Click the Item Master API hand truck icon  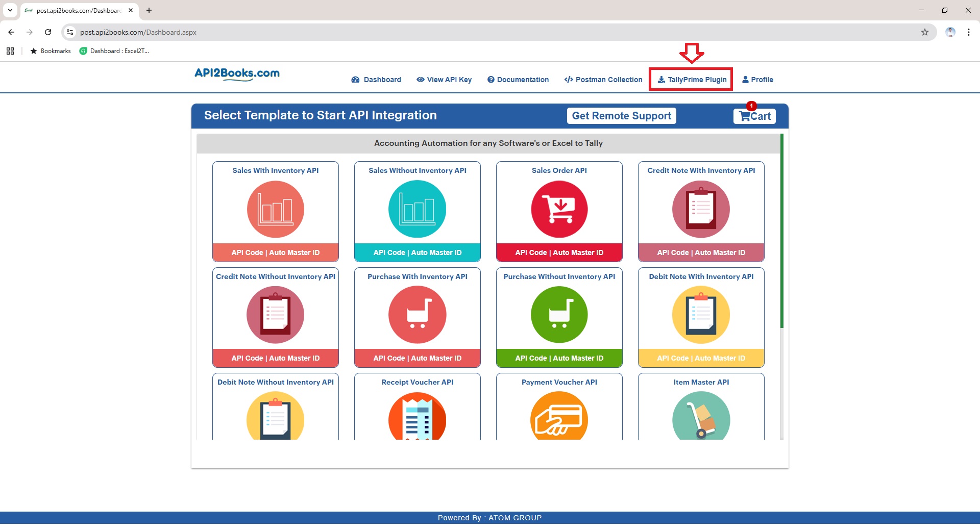coord(701,416)
